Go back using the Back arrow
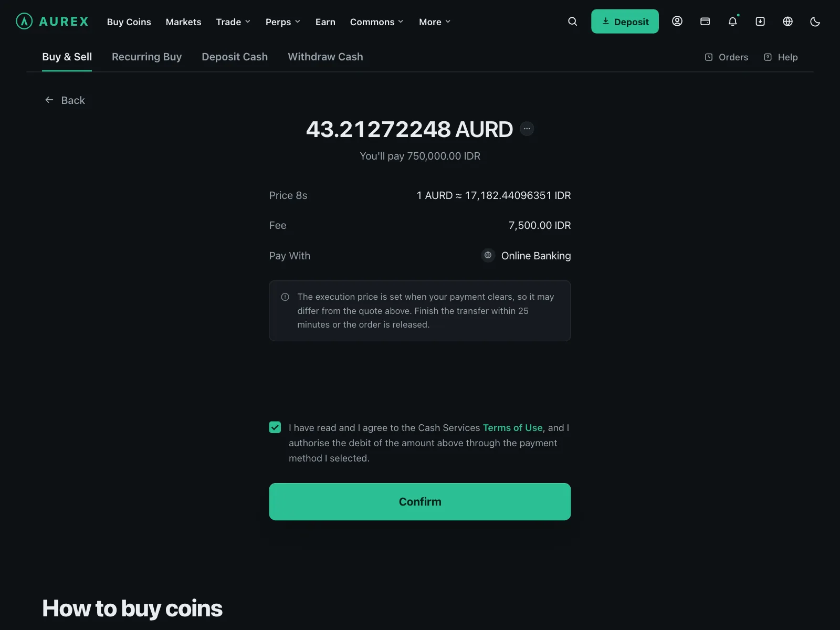Image resolution: width=840 pixels, height=630 pixels. point(65,100)
